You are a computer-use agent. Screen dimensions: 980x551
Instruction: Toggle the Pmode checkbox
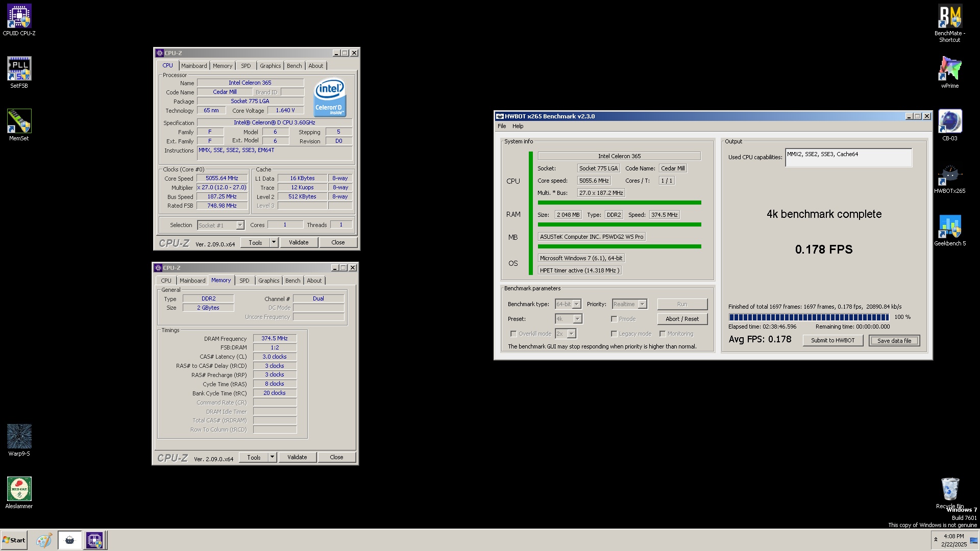(x=614, y=319)
